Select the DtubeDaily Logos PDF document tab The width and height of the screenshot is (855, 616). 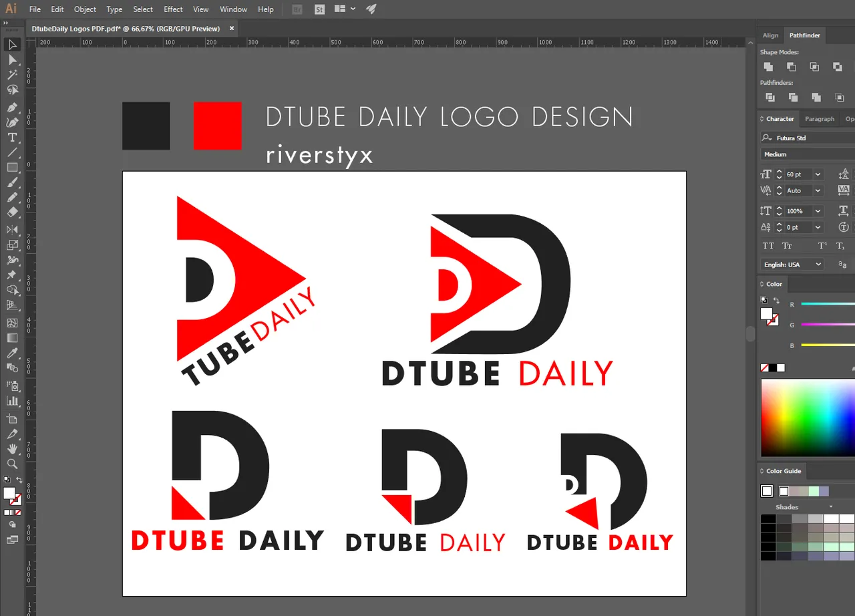click(126, 29)
